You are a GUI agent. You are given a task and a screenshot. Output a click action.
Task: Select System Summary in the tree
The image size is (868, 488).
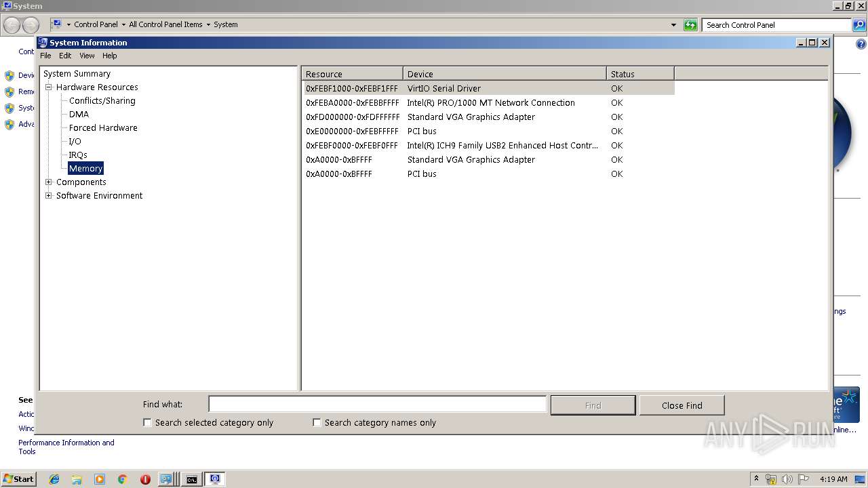pyautogui.click(x=77, y=74)
